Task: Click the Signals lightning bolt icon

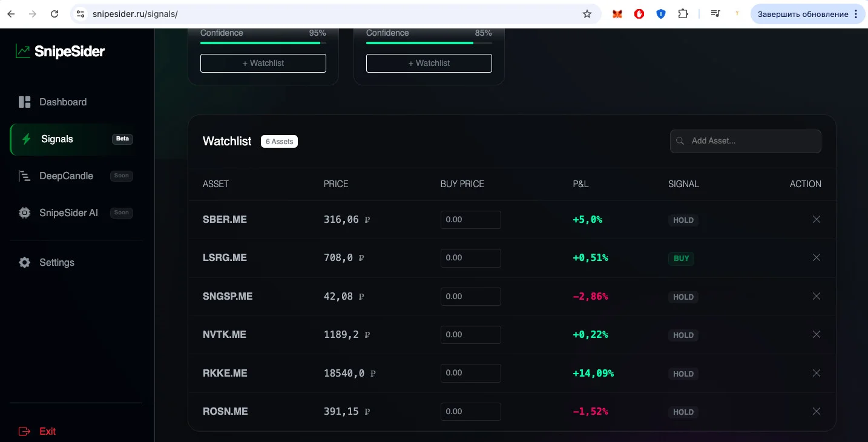Action: 26,139
